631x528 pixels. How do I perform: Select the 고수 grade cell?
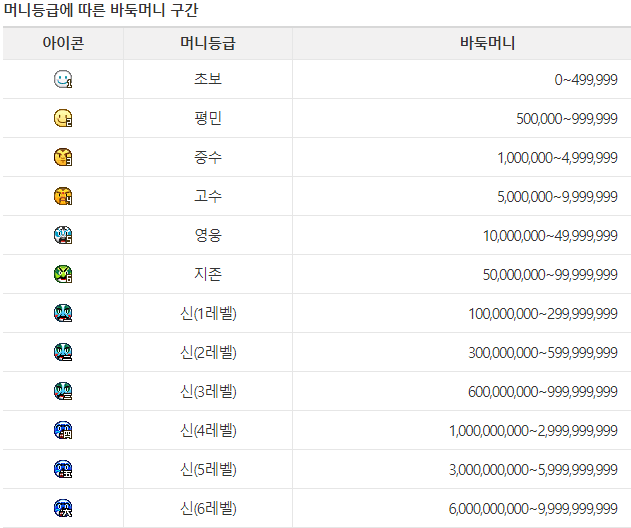(x=208, y=196)
